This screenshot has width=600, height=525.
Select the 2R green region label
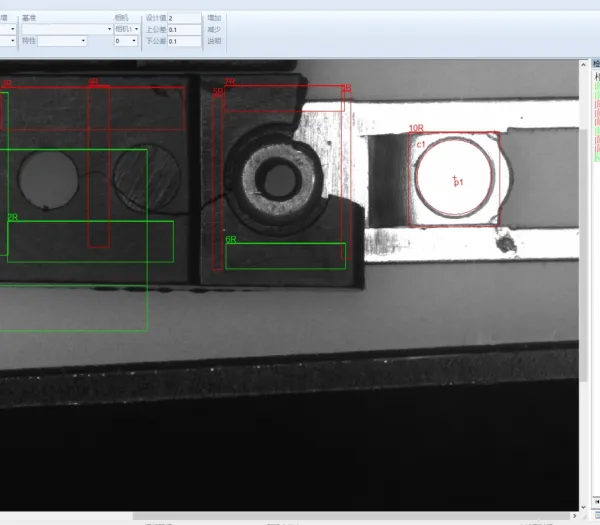coord(13,217)
